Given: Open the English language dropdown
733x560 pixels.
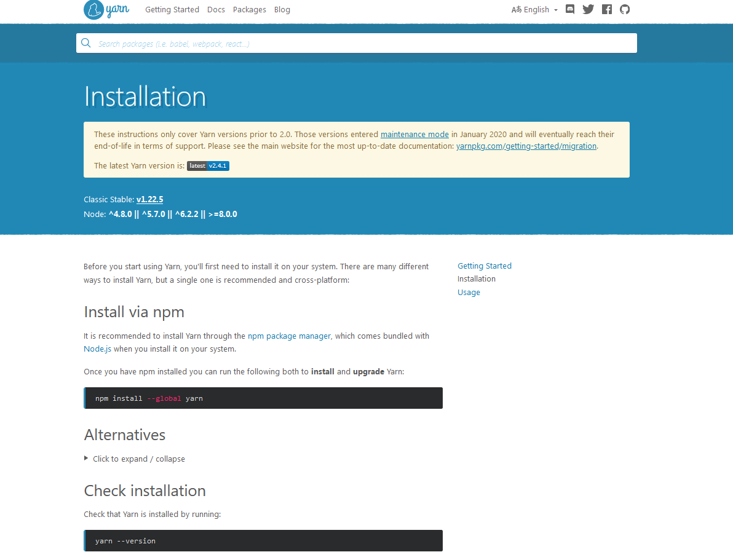Looking at the screenshot, I should click(534, 9).
